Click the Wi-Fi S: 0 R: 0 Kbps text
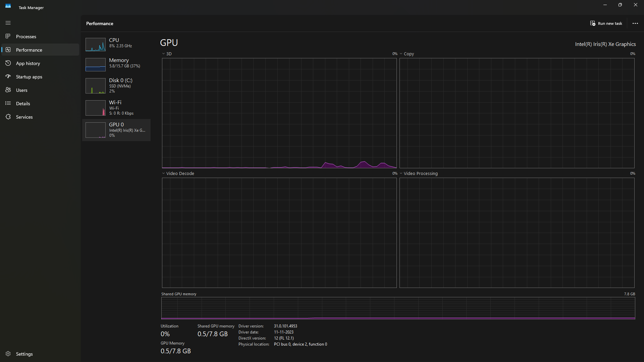This screenshot has width=644, height=362. tap(121, 113)
